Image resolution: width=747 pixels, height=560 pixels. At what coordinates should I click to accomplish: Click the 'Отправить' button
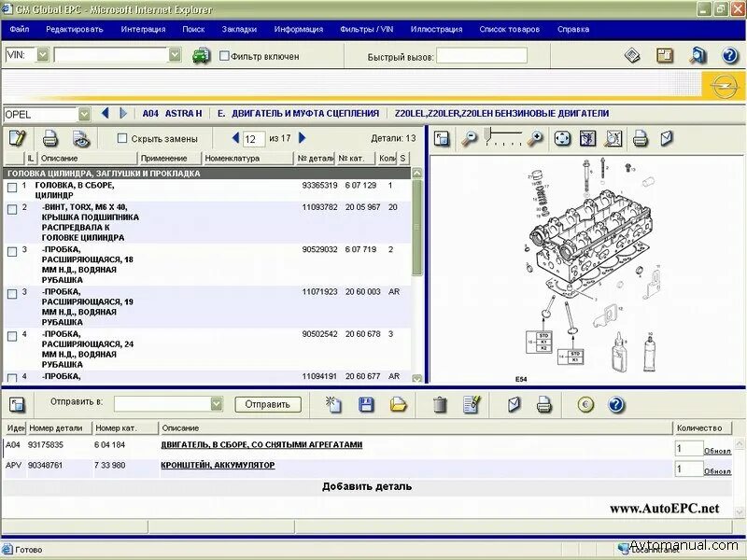[x=268, y=404]
